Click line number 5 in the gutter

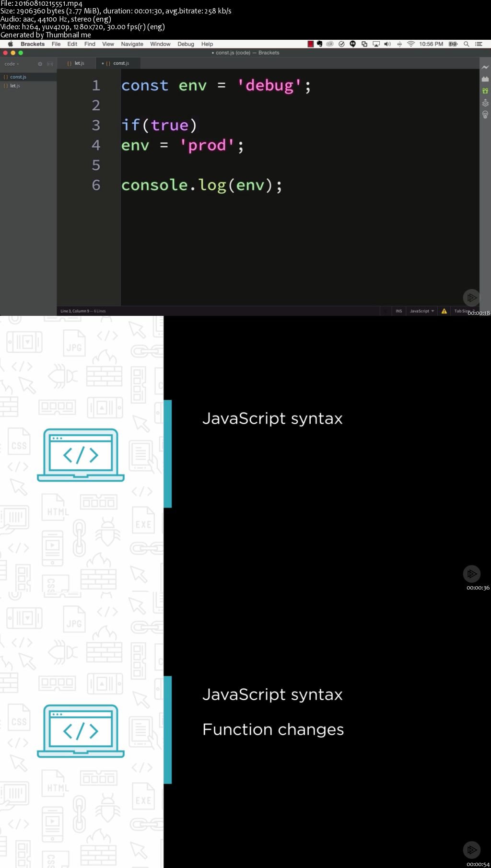(x=96, y=165)
